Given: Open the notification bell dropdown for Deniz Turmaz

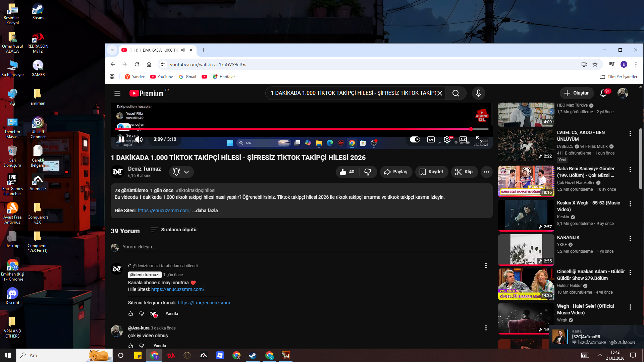Looking at the screenshot, I should point(181,172).
